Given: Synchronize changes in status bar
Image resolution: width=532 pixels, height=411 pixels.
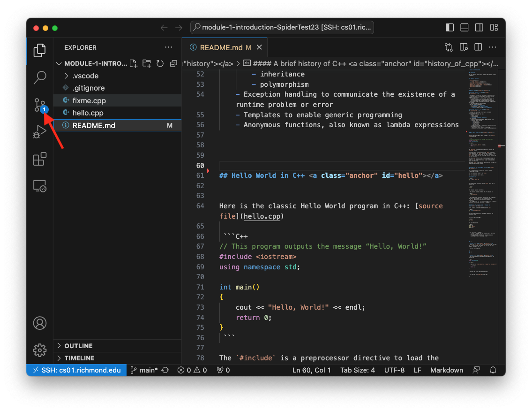Looking at the screenshot, I should [x=165, y=370].
